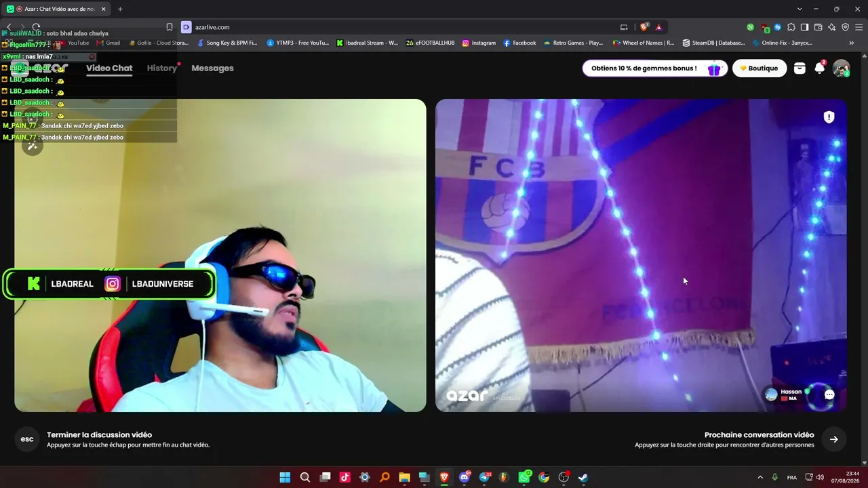
Task: Open Telegram from the taskbar
Action: coord(484,477)
